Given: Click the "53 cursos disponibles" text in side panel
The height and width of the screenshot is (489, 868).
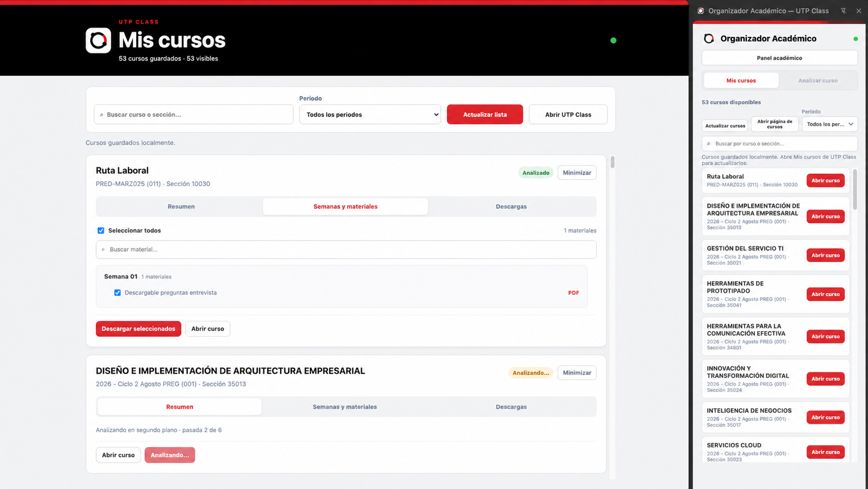Looking at the screenshot, I should (731, 102).
